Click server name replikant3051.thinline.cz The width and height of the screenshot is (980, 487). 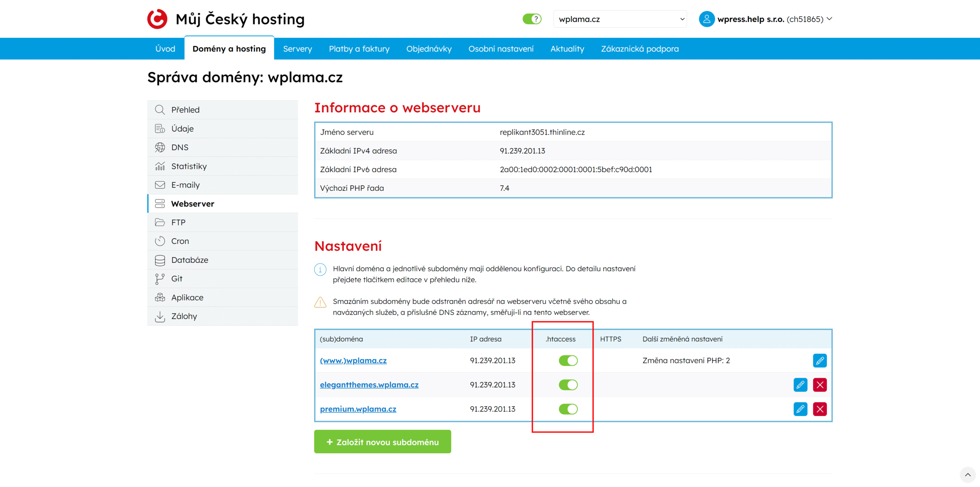tap(542, 132)
